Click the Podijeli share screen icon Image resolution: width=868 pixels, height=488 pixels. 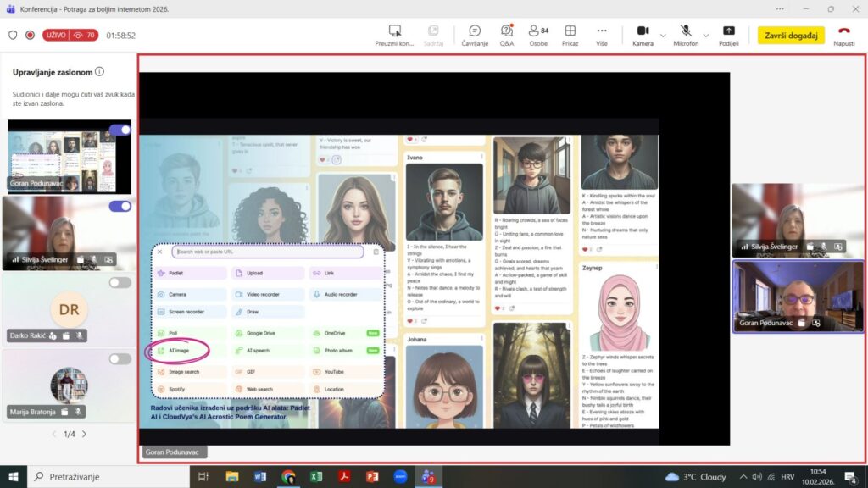[728, 31]
